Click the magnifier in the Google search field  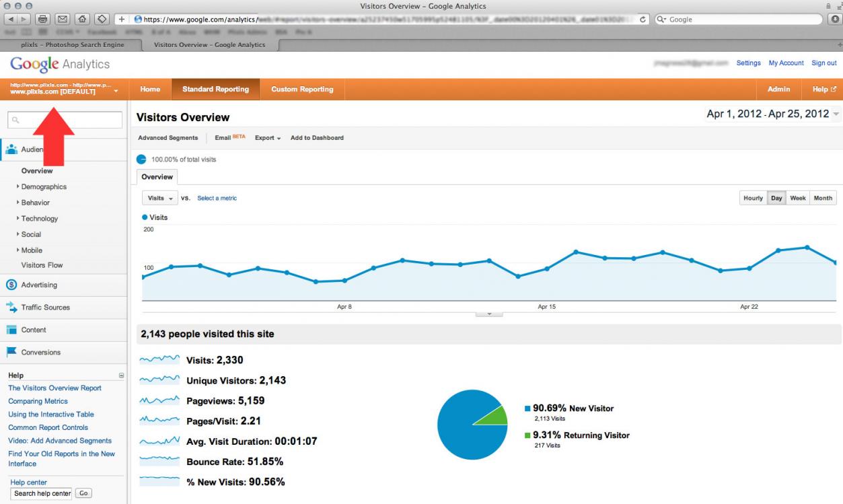pyautogui.click(x=661, y=20)
